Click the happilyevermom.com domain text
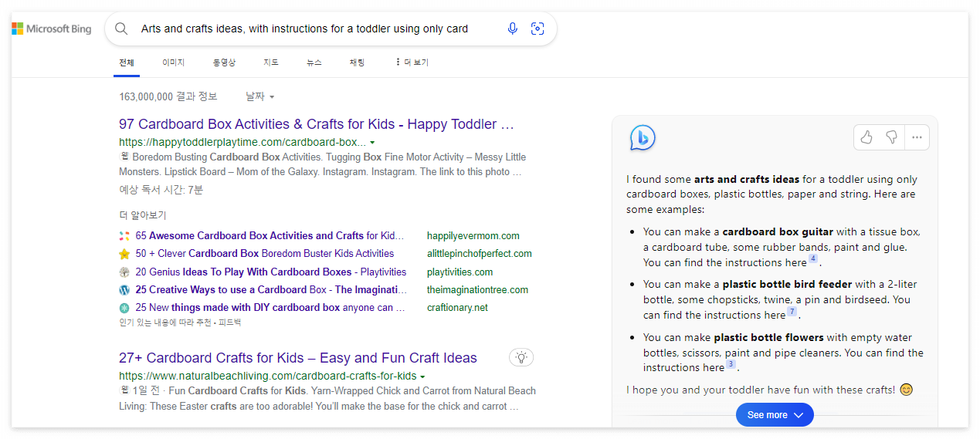 pos(473,236)
